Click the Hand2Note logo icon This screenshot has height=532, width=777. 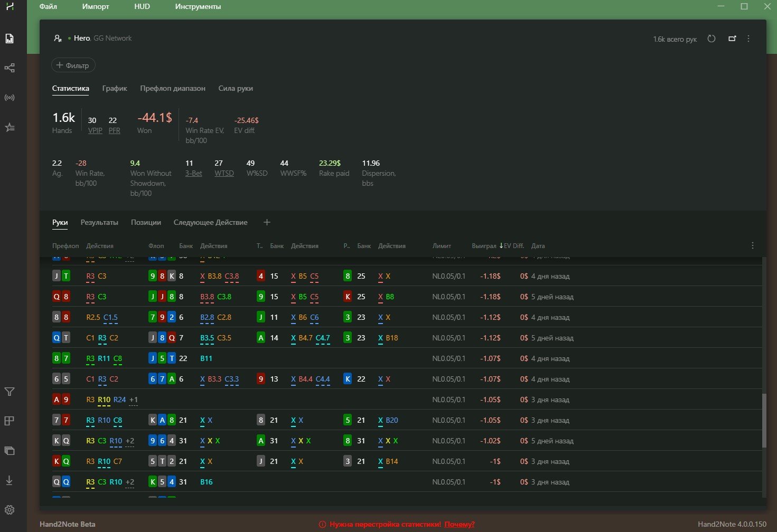10,6
